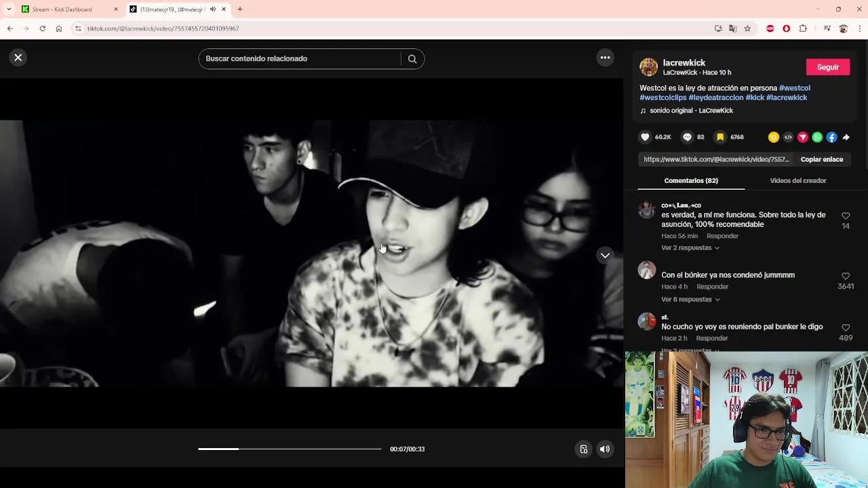868x488 pixels.
Task: Open the #westcolclips hashtag
Action: click(x=663, y=98)
